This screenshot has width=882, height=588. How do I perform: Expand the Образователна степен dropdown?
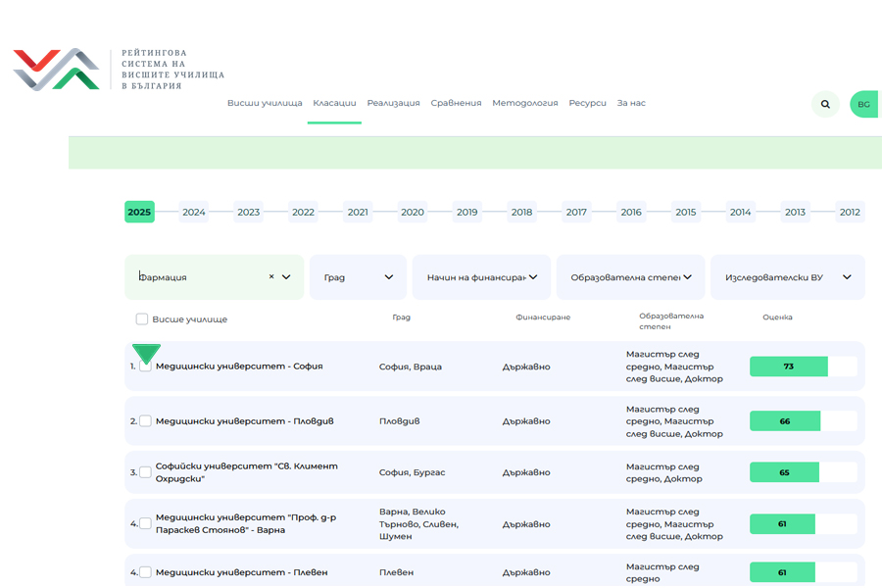(631, 277)
